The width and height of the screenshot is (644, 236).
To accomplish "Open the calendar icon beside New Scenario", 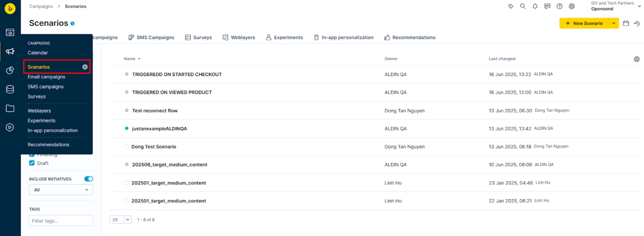I will click(626, 24).
